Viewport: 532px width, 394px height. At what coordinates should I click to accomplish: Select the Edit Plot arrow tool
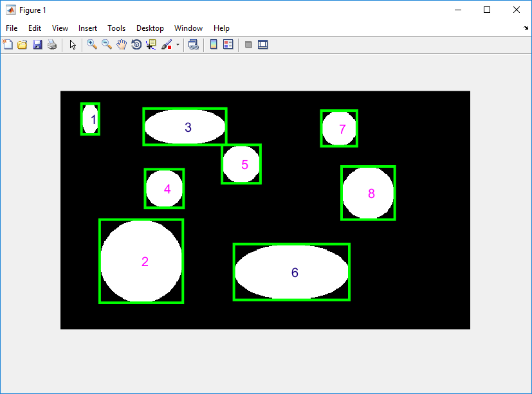[73, 44]
